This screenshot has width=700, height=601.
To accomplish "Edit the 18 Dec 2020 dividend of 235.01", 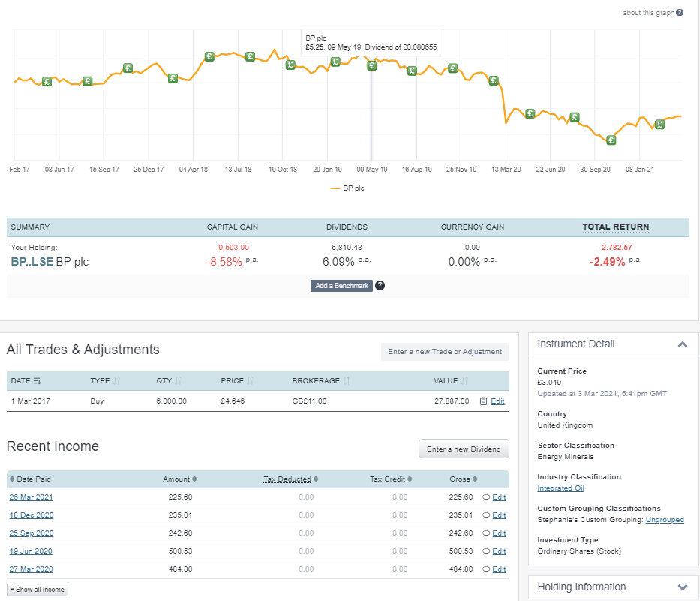I will coord(499,515).
